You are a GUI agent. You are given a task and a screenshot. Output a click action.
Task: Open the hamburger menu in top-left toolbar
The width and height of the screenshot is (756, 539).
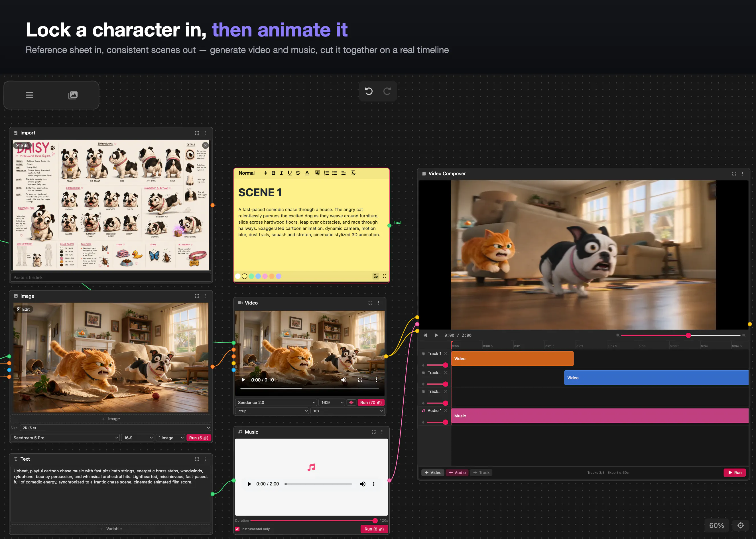pyautogui.click(x=29, y=95)
